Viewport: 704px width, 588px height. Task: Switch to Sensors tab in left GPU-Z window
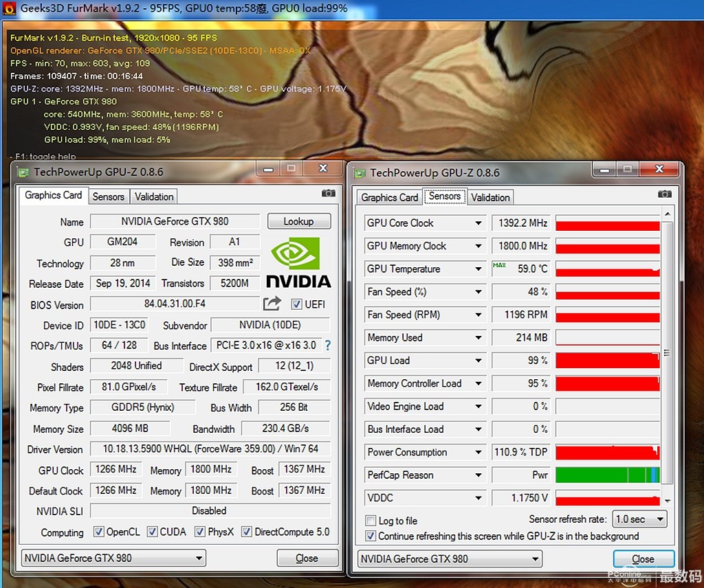click(x=108, y=196)
